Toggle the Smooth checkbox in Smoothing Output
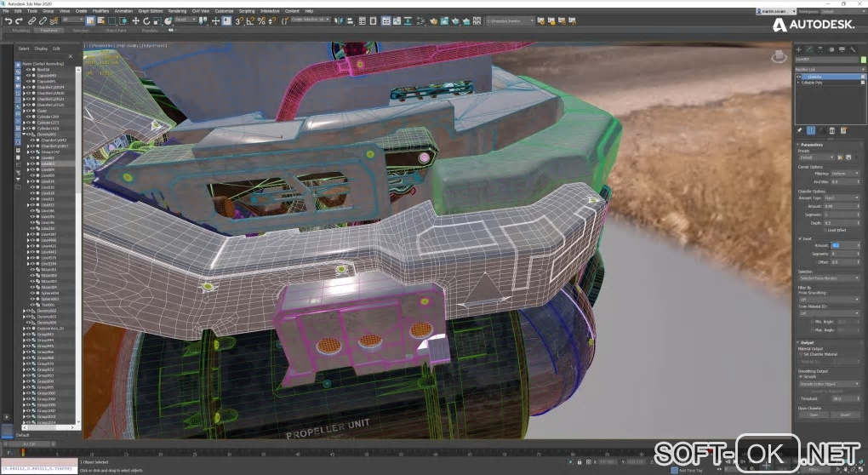The width and height of the screenshot is (868, 475). (x=801, y=376)
